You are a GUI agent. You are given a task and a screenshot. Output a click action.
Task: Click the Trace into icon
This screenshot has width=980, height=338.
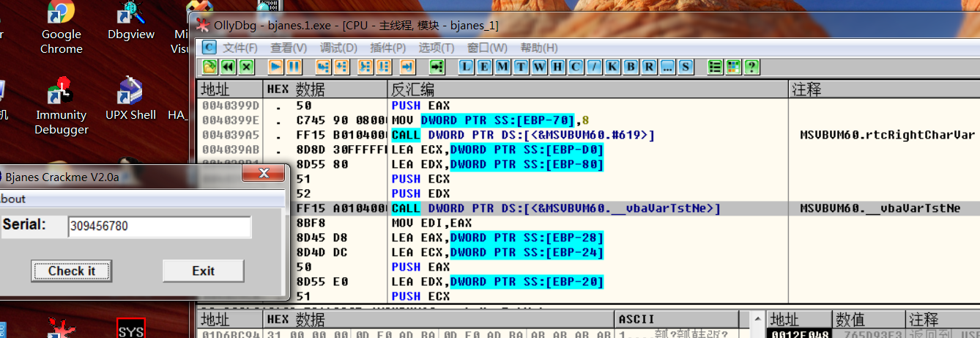point(365,67)
